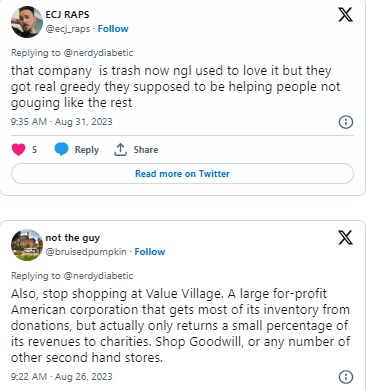This screenshot has height=390, width=367.
Task: Open the not the guy display name
Action: pos(73,238)
